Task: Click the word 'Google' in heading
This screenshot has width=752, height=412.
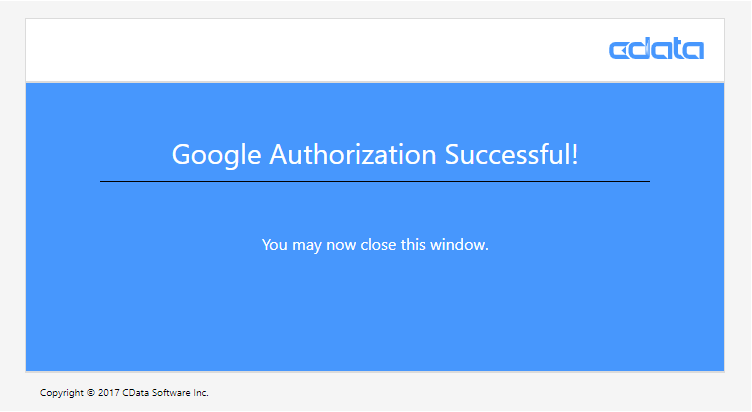Action: click(216, 155)
